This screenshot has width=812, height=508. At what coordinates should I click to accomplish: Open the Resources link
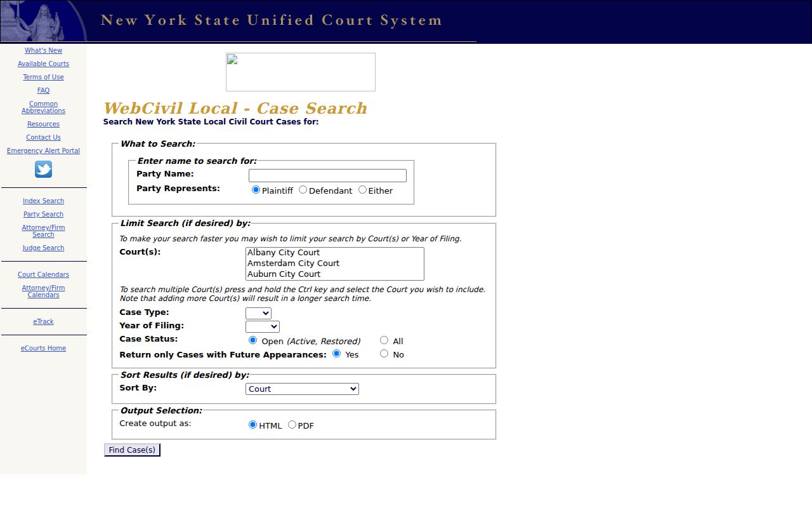(x=43, y=124)
